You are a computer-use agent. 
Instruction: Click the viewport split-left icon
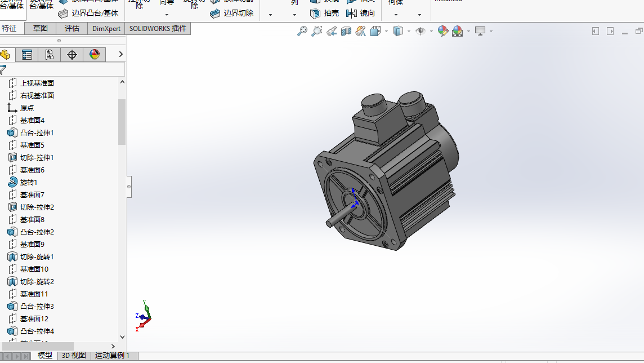(x=596, y=31)
